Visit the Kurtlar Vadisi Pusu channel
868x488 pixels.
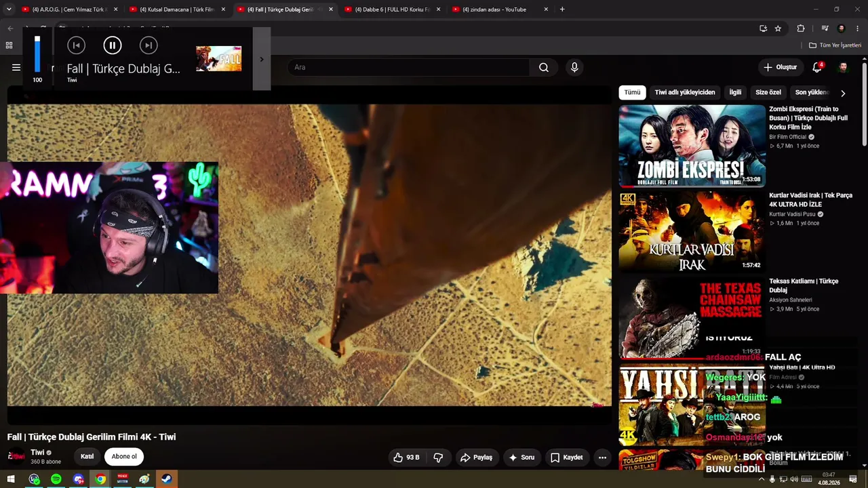click(792, 214)
